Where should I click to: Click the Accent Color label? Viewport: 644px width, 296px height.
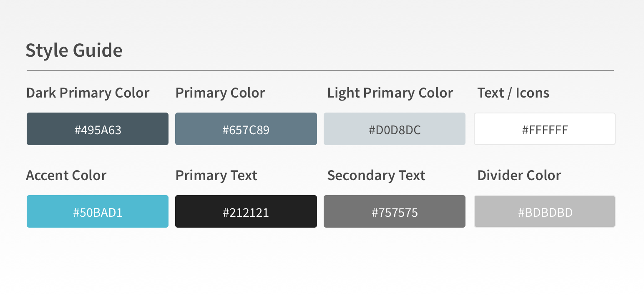click(x=66, y=175)
